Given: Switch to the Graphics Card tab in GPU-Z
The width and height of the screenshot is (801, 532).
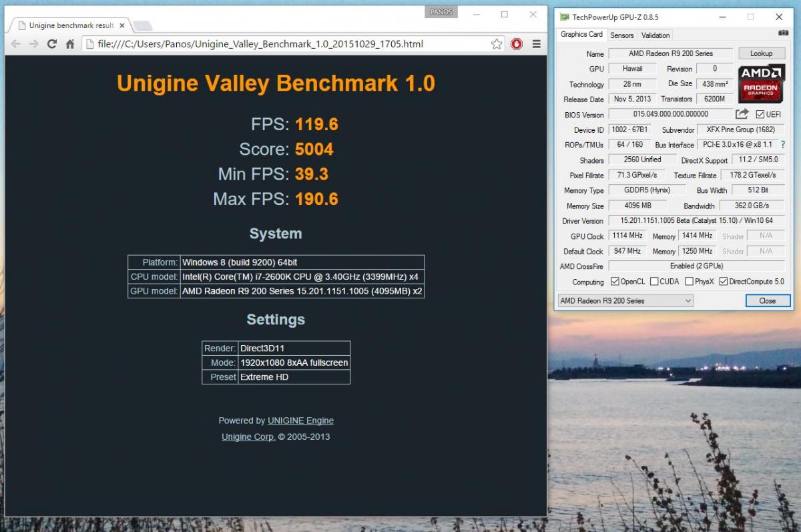Looking at the screenshot, I should [x=581, y=35].
